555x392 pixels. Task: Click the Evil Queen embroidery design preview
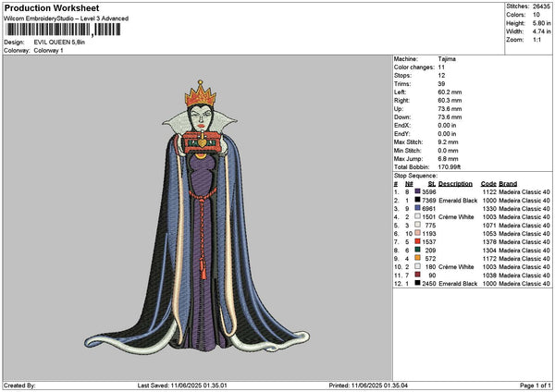(197, 216)
